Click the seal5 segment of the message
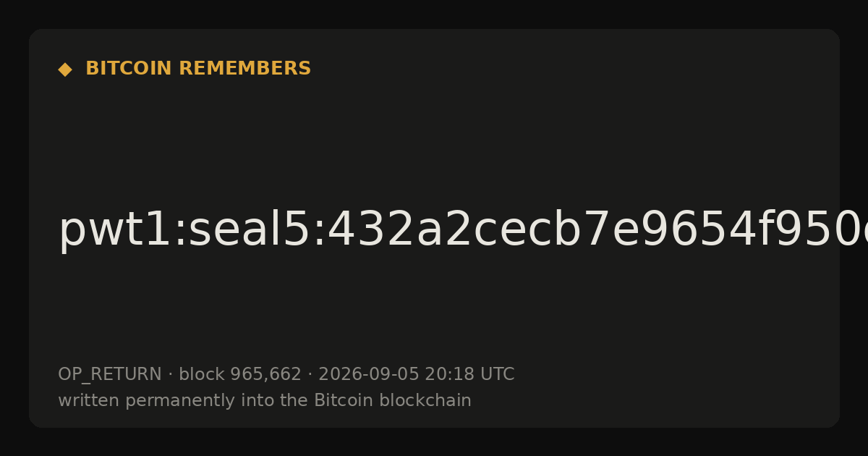The image size is (868, 456). click(x=249, y=231)
